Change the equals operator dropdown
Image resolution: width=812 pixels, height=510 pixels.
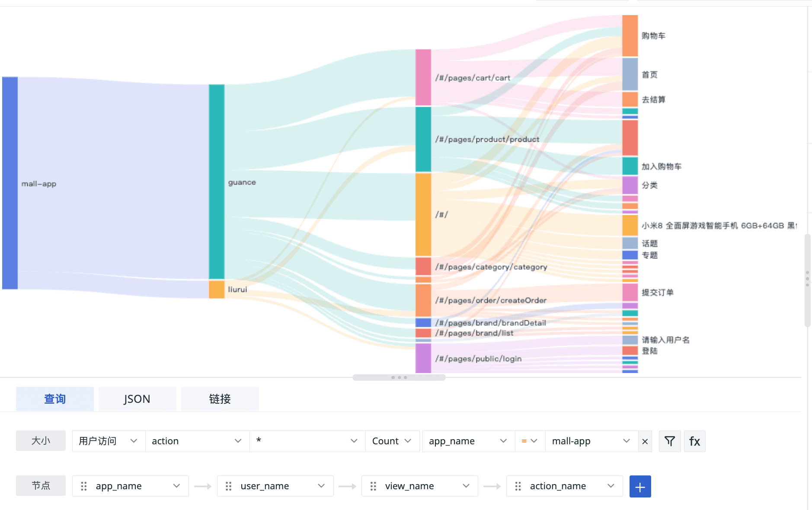(x=530, y=441)
